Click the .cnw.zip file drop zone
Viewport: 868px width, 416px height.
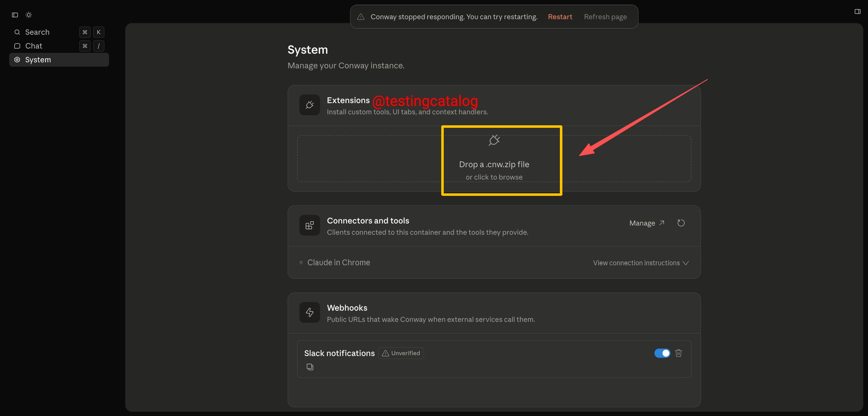(x=494, y=159)
